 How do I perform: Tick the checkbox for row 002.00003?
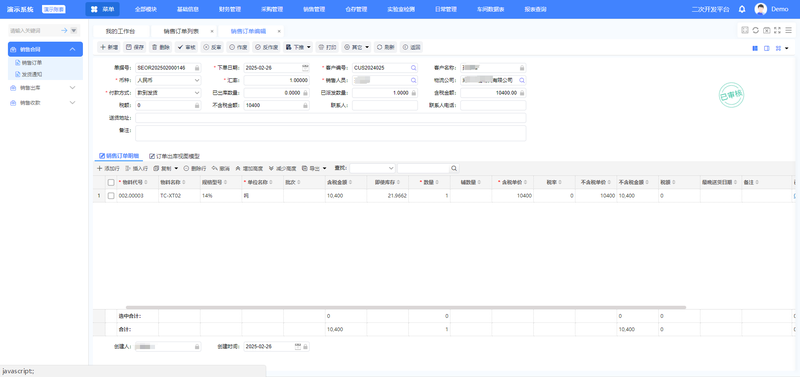111,196
